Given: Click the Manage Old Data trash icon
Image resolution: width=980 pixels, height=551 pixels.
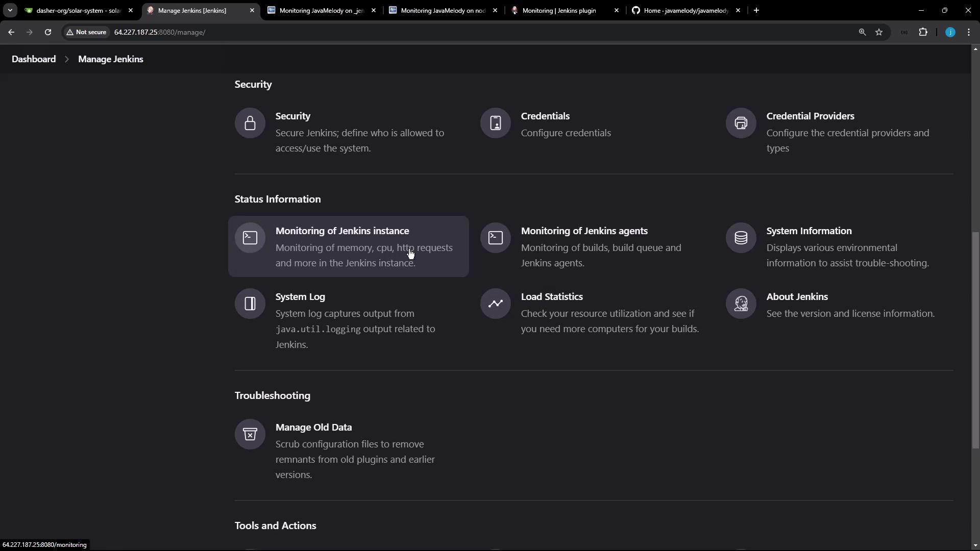Looking at the screenshot, I should (x=250, y=434).
